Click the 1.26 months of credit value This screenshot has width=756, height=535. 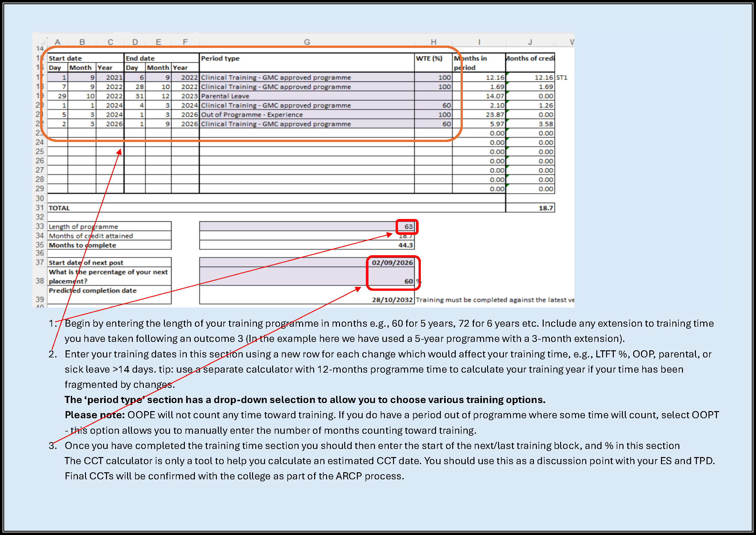pyautogui.click(x=530, y=105)
